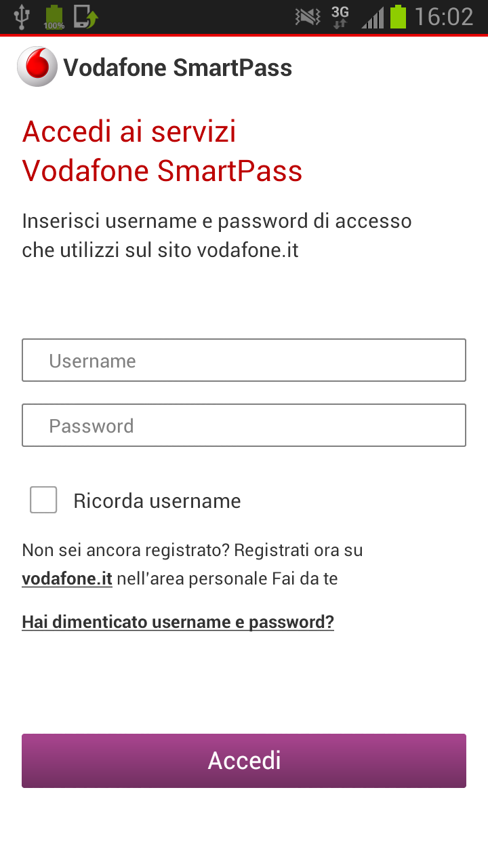This screenshot has height=868, width=488.
Task: Tap the 100% battery charge icon
Action: [54, 17]
